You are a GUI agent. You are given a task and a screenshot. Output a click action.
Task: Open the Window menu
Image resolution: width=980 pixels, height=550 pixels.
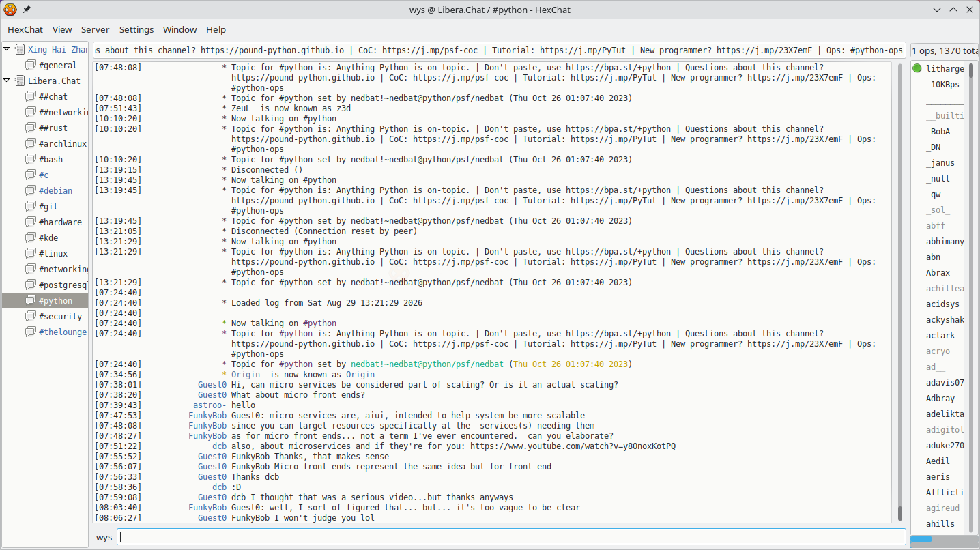coord(180,29)
